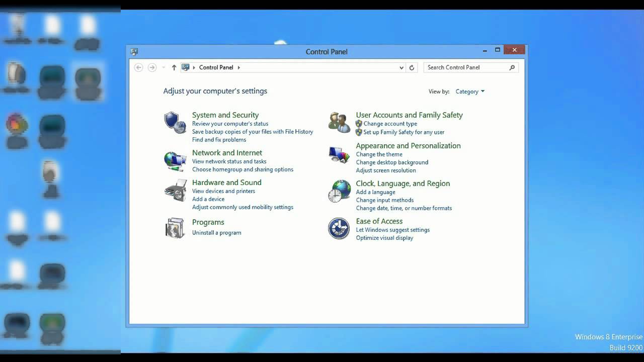Open Hardware and Sound heading link

tap(226, 183)
